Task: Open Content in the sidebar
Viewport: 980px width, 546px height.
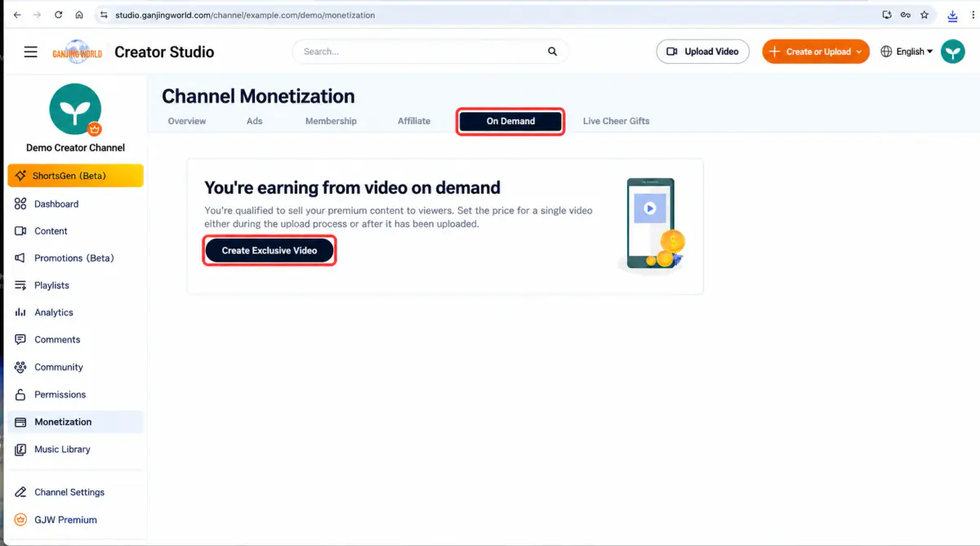Action: 75,230
